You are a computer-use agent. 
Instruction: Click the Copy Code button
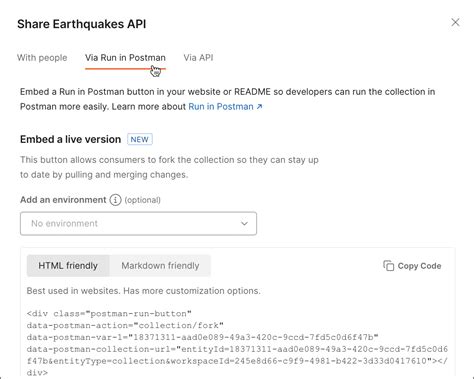pyautogui.click(x=412, y=266)
